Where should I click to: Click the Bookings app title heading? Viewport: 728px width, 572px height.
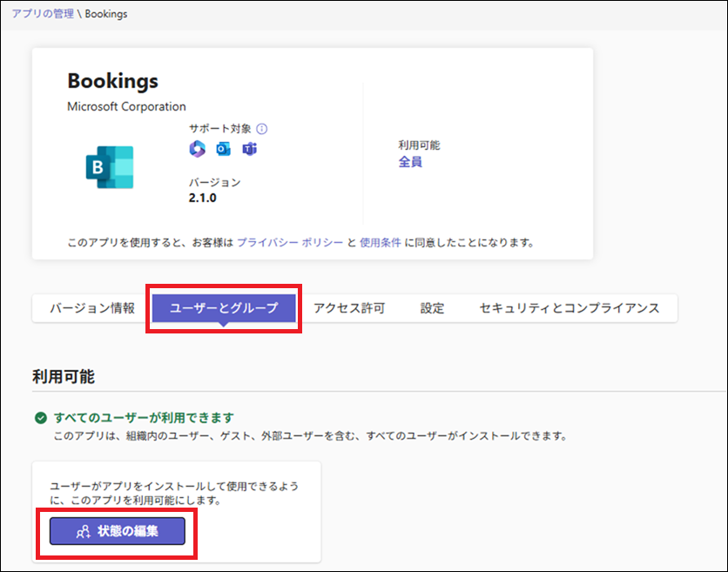pyautogui.click(x=113, y=81)
